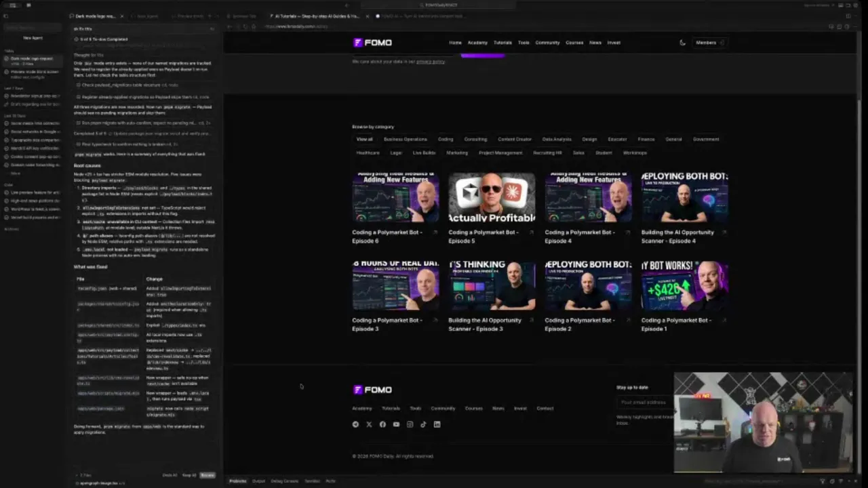Click the LinkedIn icon in footer
Viewport: 868px width, 488px height.
437,424
